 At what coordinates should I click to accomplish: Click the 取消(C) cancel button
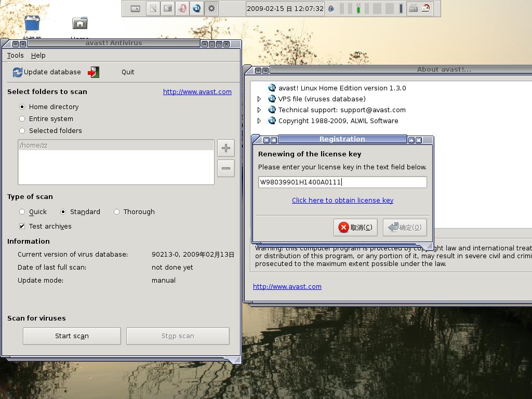(355, 228)
